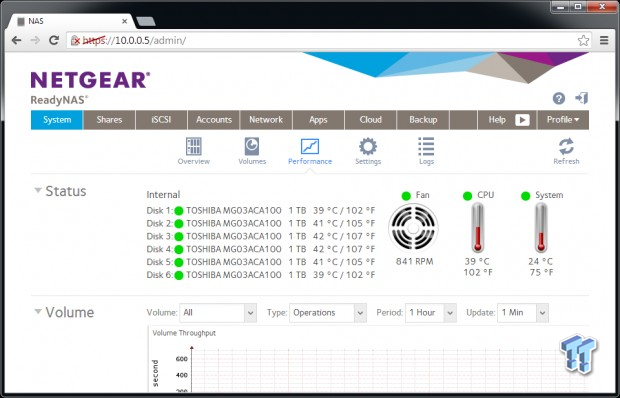
Task: Click the browser forward arrow
Action: tap(35, 40)
